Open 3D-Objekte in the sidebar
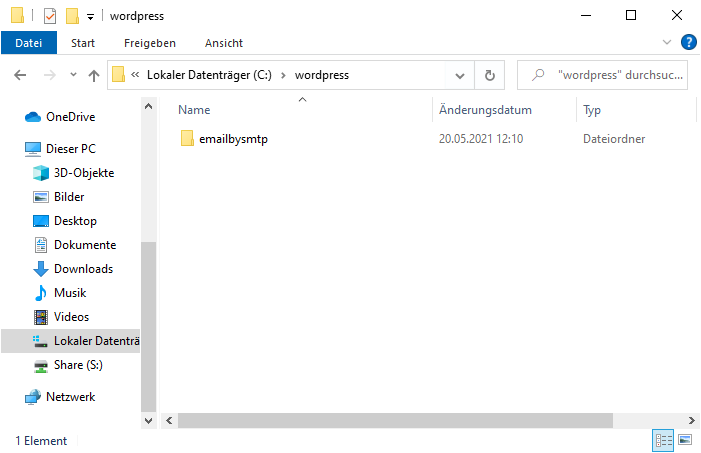 [x=73, y=173]
